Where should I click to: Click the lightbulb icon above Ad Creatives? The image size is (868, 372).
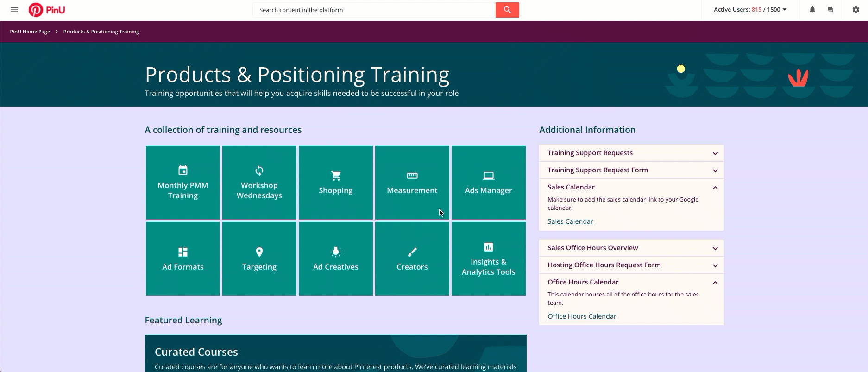coord(336,252)
